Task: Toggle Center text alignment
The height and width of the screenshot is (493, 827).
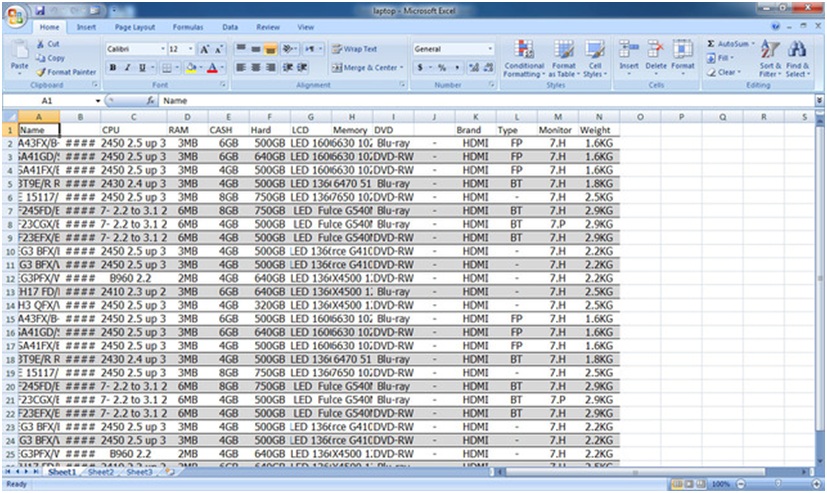Action: [x=256, y=67]
